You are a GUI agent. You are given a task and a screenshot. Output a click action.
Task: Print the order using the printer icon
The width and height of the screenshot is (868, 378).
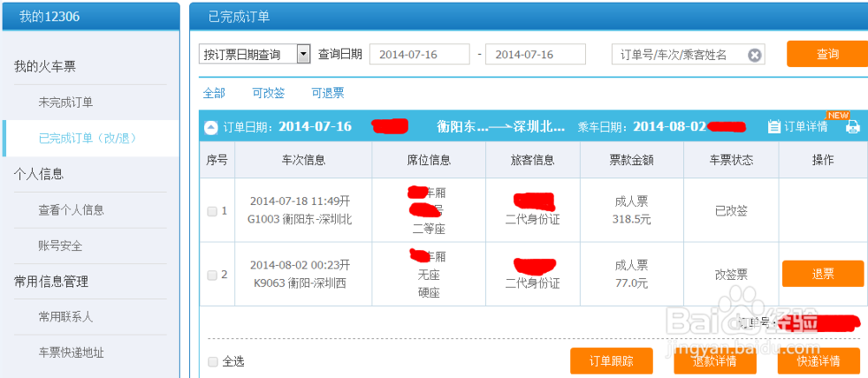[853, 127]
